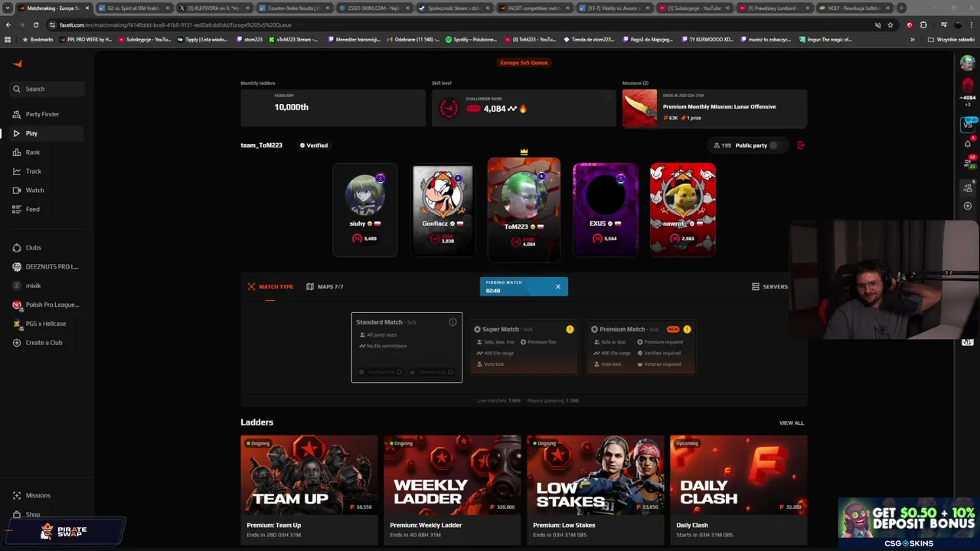Viewport: 980px width, 551px height.
Task: Open siuhy player card
Action: [x=365, y=210]
